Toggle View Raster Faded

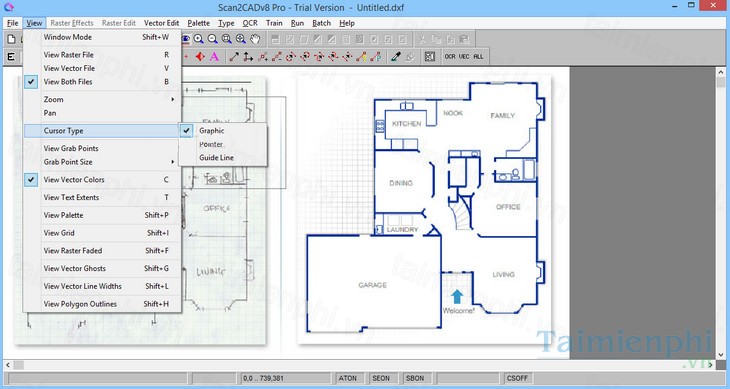(102, 250)
